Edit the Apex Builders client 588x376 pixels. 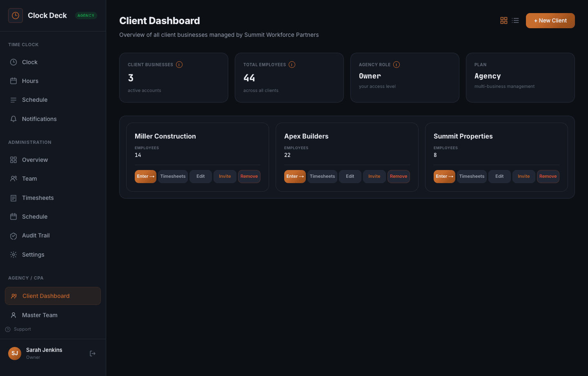pos(350,177)
